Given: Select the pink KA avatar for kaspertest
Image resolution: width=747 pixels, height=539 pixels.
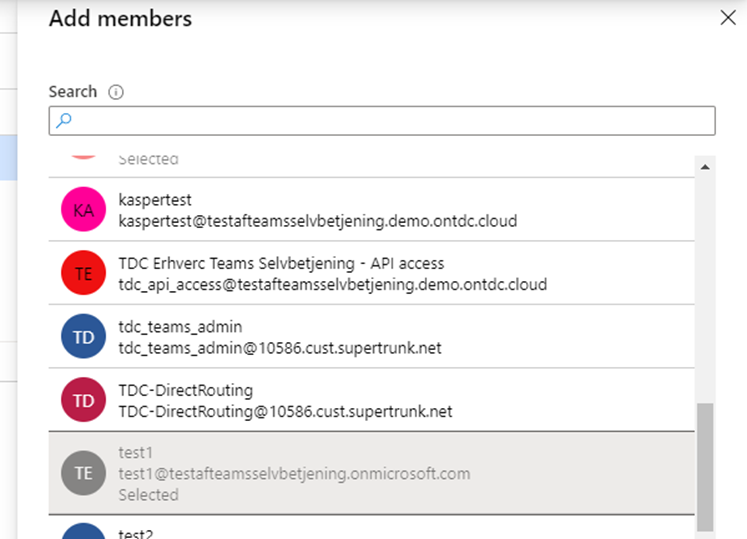Looking at the screenshot, I should 83,210.
